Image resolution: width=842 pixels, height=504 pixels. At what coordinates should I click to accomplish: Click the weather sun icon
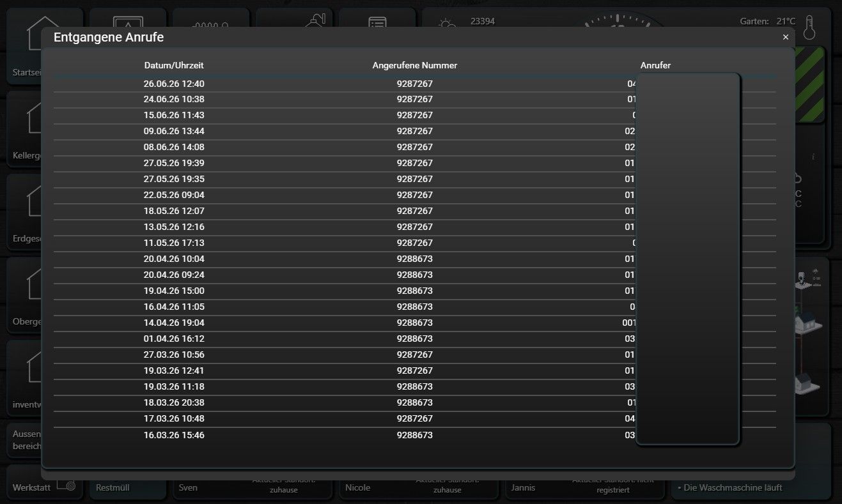click(x=446, y=24)
